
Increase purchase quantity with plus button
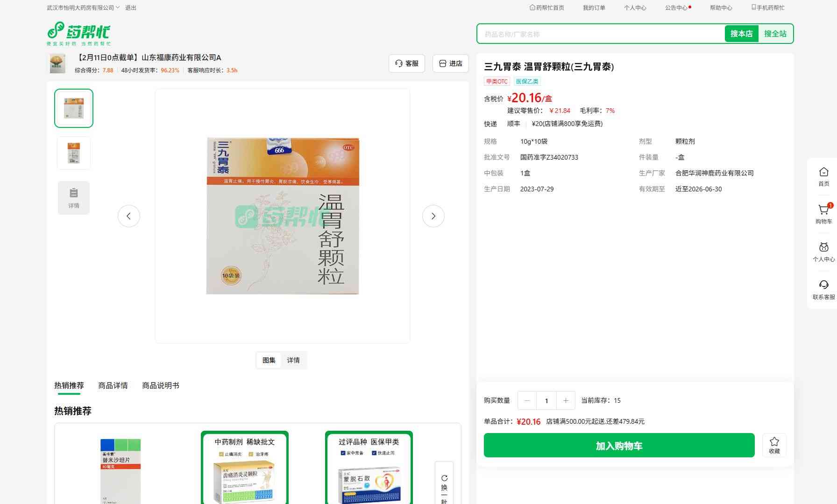[566, 401]
